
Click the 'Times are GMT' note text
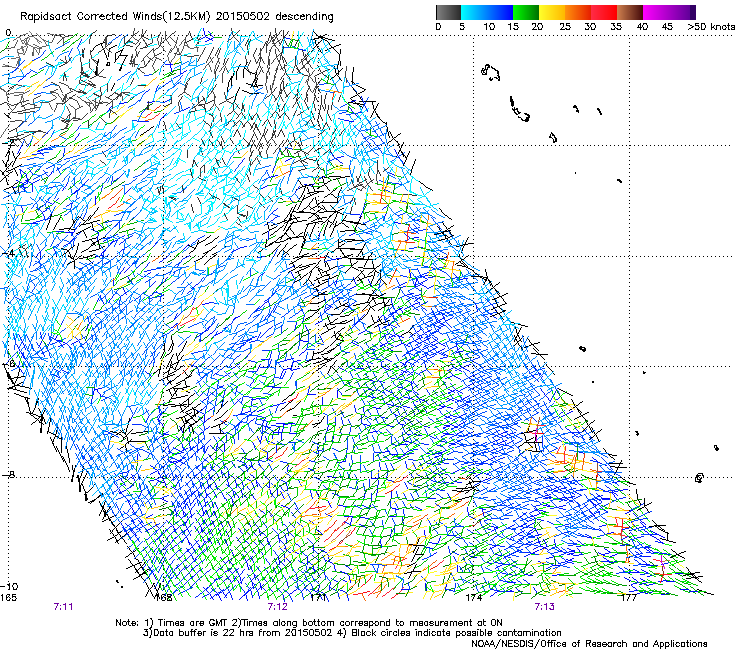coord(191,623)
